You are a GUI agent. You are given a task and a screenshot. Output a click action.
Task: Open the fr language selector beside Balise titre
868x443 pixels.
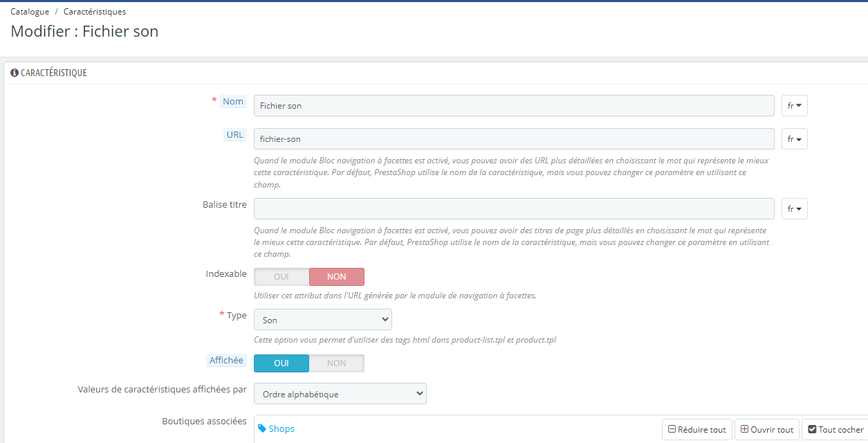795,209
